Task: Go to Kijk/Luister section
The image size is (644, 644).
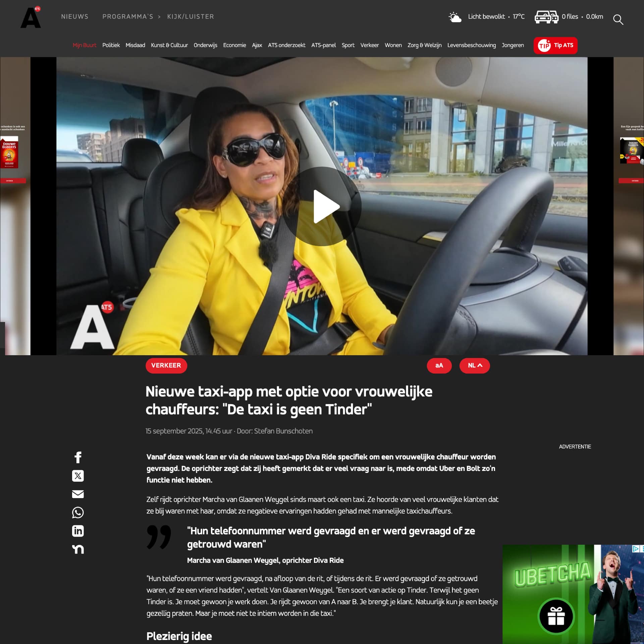Action: point(190,16)
